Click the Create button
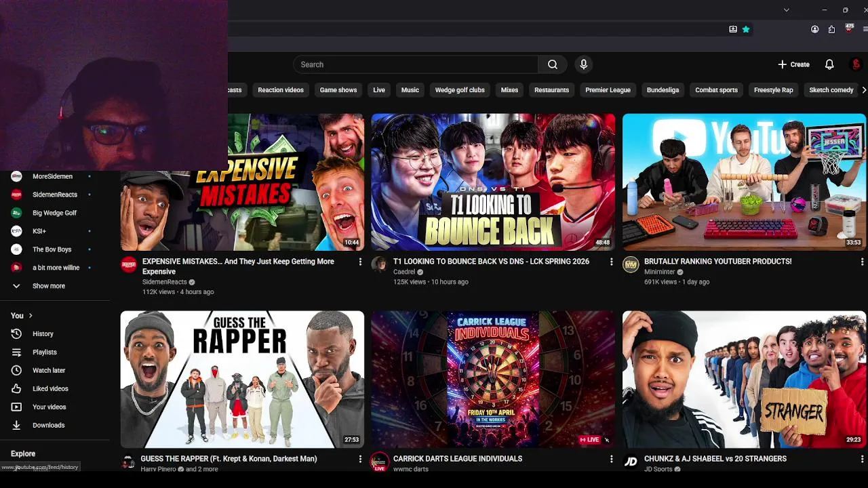 pos(793,64)
